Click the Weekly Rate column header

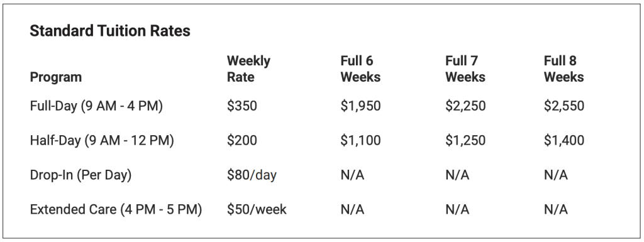click(248, 69)
